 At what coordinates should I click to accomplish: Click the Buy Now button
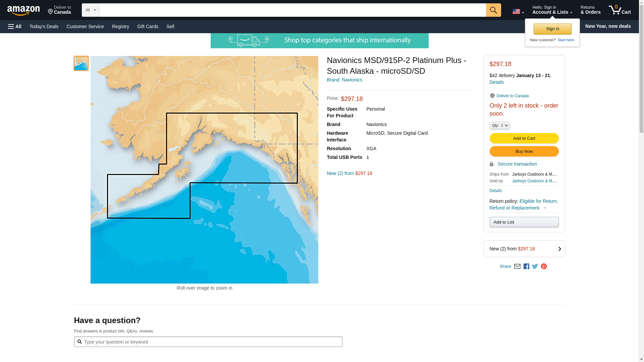[x=524, y=152]
